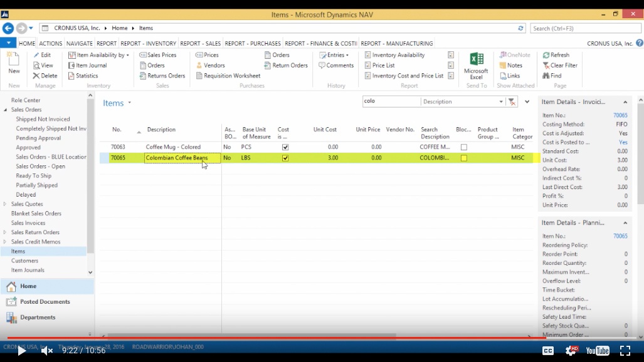Go to Customers in the navigation tree

coord(24,261)
